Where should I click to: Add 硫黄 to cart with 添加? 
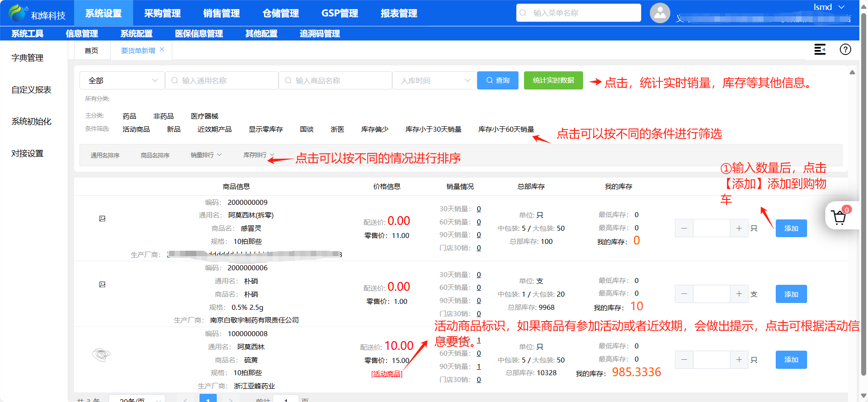tap(791, 360)
